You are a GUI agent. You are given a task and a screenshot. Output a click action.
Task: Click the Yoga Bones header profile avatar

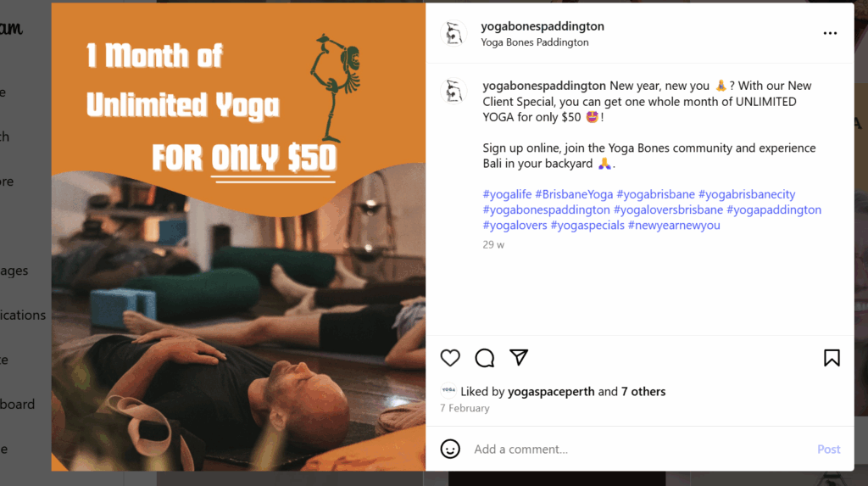pyautogui.click(x=453, y=33)
